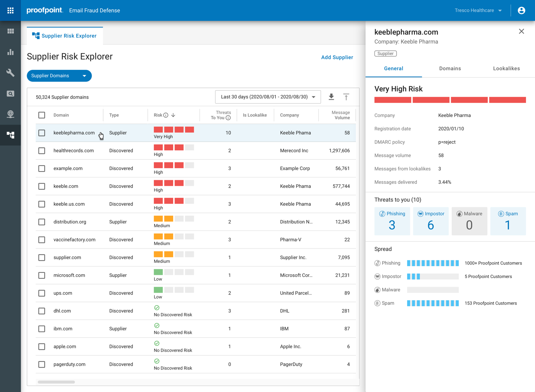
Task: Click the Add Supplier link
Action: pyautogui.click(x=337, y=57)
